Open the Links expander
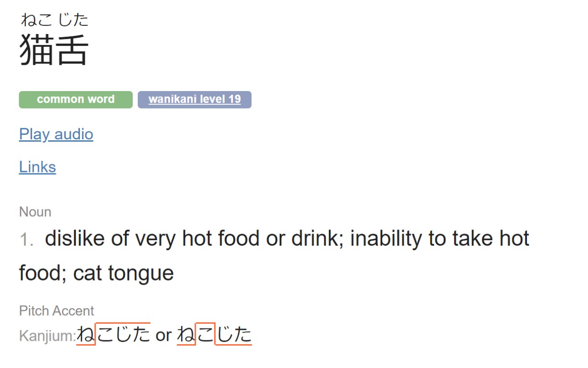 [37, 167]
